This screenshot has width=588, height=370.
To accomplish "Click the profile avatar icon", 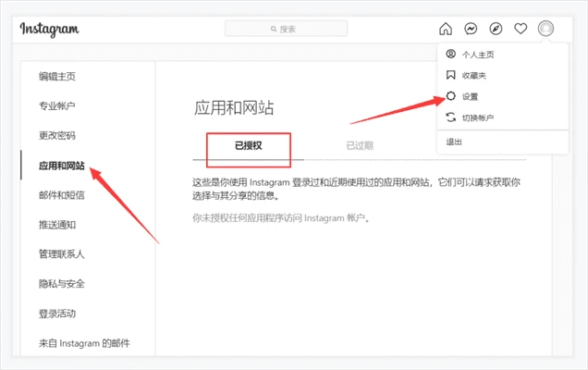I will pos(545,29).
